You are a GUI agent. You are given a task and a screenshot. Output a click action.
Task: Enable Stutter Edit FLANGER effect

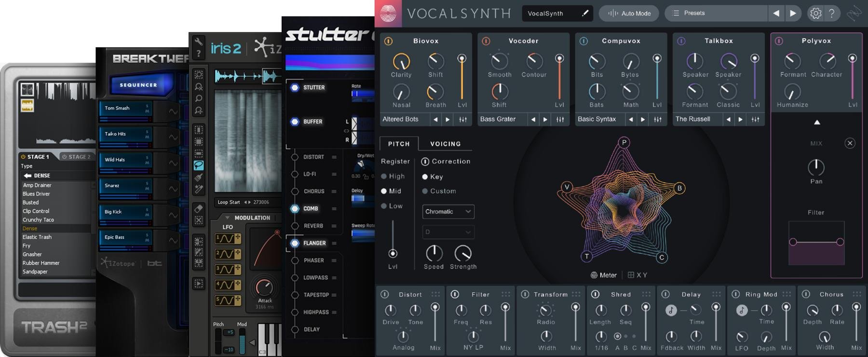click(295, 243)
